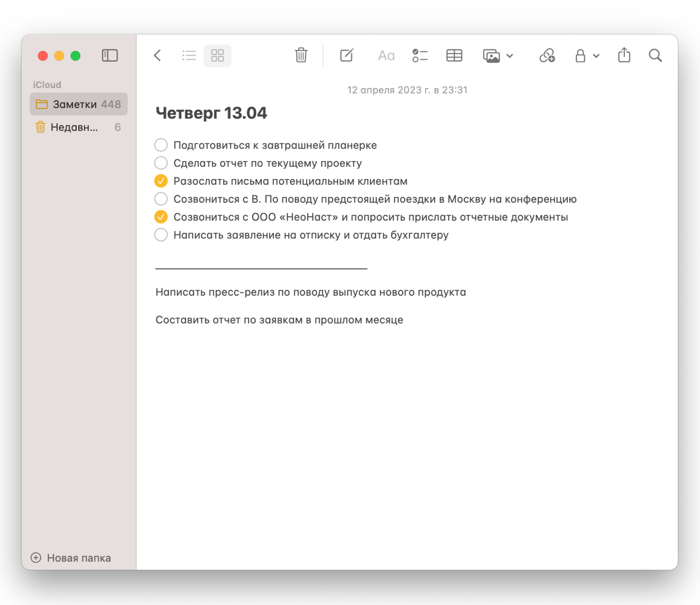The height and width of the screenshot is (605, 700).
Task: Expand the media photo dropdown arrow
Action: [x=510, y=56]
